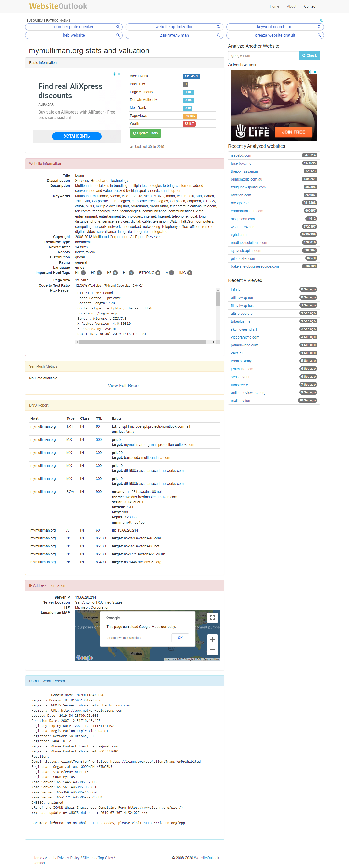Click the WebsiteOutlook logo
349x868 pixels.
coord(58,6)
